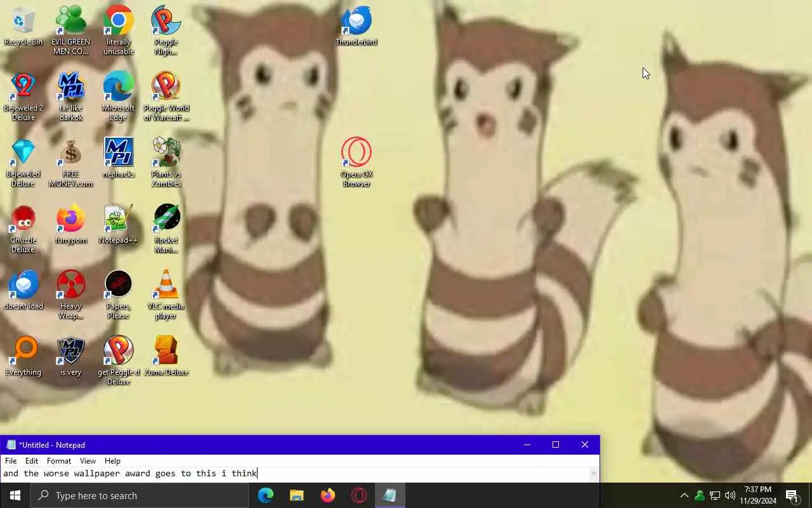Viewport: 812px width, 508px height.
Task: Select the Opera GX Browser desktop icon
Action: coord(357,163)
